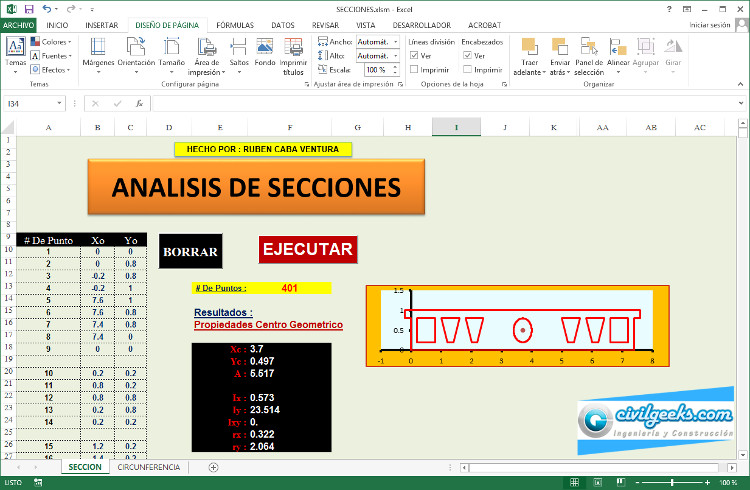Image resolution: width=750 pixels, height=490 pixels.
Task: Switch to the FÓRMULAS ribbon tab
Action: point(234,24)
